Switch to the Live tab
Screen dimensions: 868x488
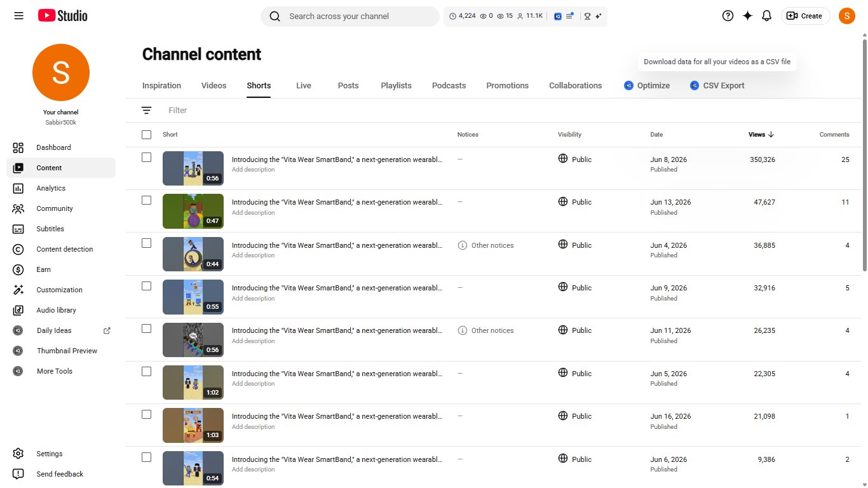[304, 86]
